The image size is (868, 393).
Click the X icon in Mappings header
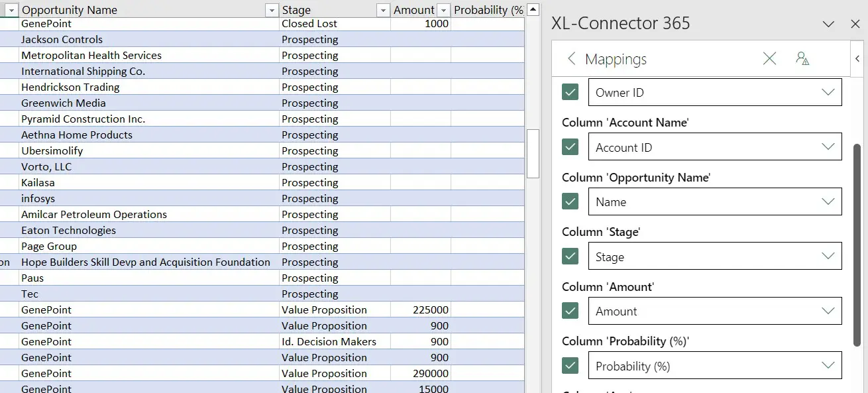click(x=769, y=59)
